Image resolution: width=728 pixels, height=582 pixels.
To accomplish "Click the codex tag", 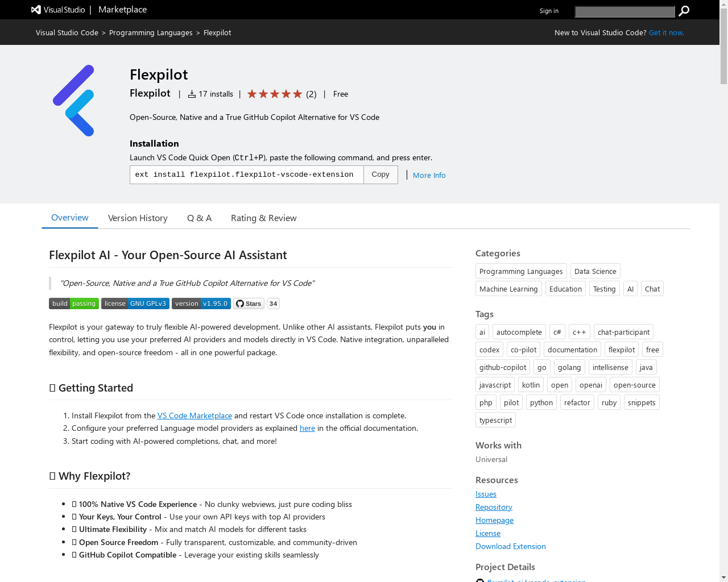I will pos(489,350).
